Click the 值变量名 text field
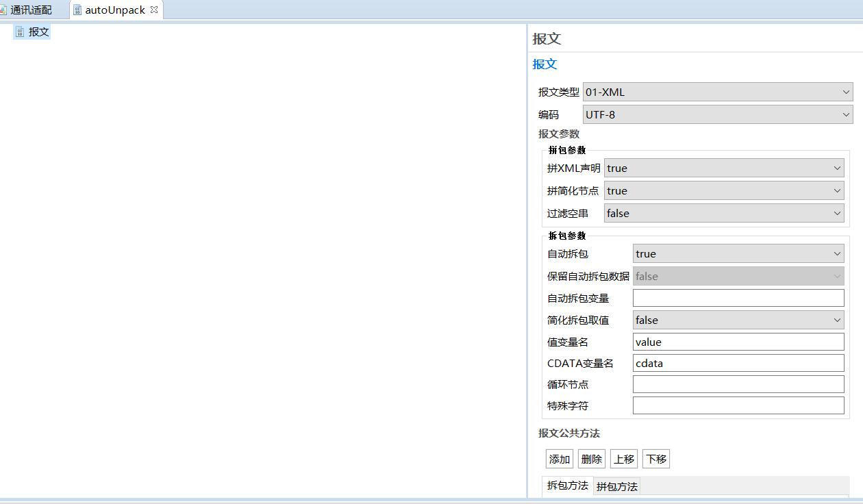 [x=738, y=342]
